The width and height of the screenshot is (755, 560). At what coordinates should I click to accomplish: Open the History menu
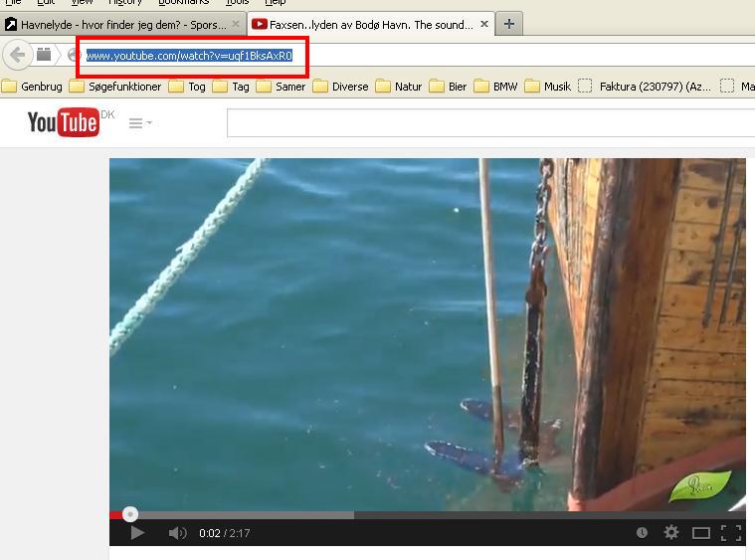[125, 2]
